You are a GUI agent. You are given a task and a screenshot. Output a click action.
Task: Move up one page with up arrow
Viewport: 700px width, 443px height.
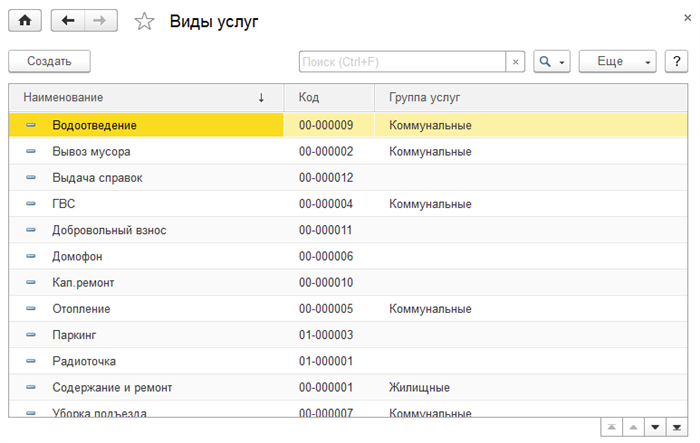tap(633, 427)
